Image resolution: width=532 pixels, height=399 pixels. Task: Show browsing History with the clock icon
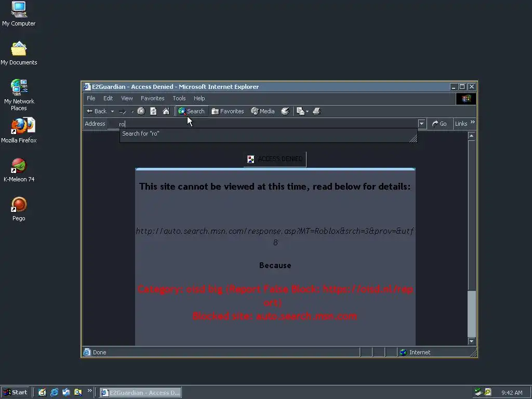coord(285,111)
